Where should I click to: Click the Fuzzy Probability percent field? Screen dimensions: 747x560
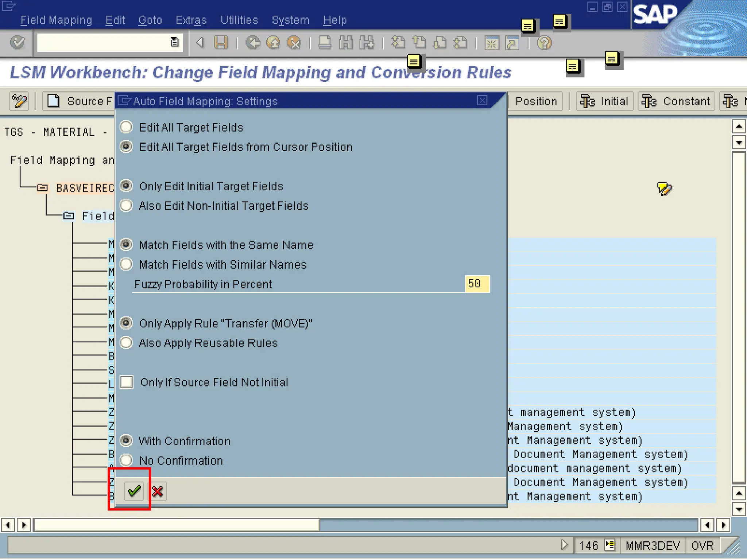(x=477, y=284)
